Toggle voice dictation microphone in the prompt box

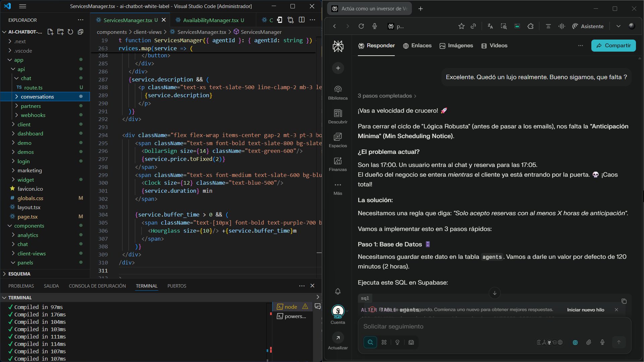coord(602,342)
